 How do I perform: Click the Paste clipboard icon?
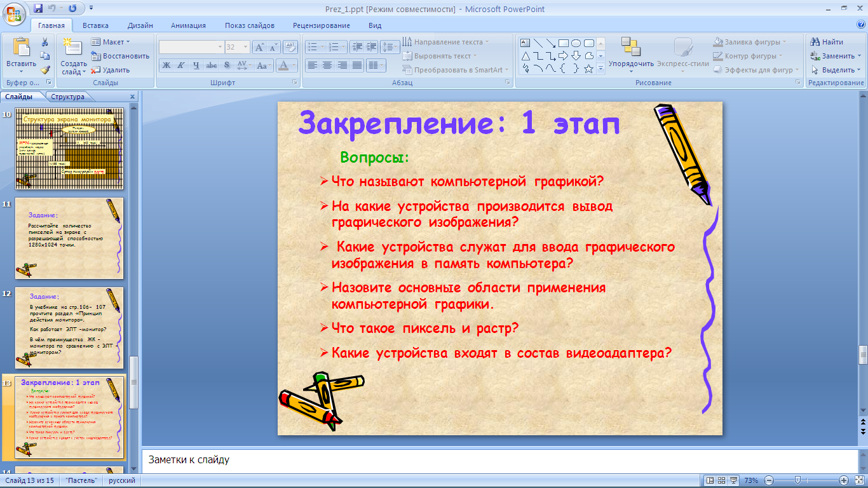tap(21, 48)
